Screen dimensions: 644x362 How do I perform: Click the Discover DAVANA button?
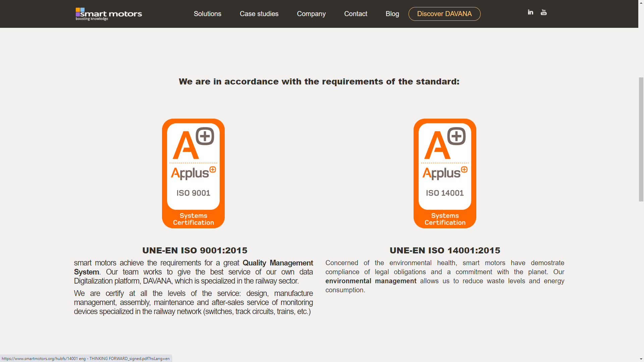444,14
